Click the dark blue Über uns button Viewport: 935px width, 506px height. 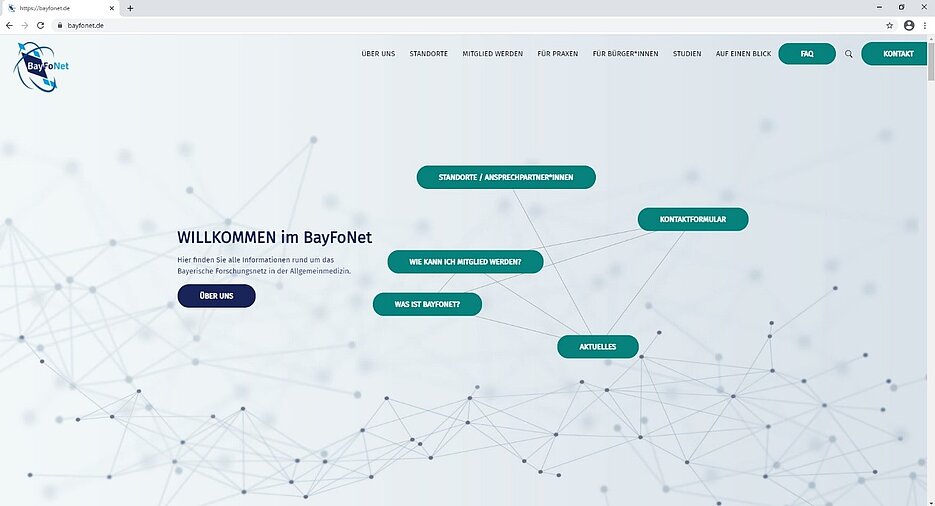pyautogui.click(x=216, y=296)
